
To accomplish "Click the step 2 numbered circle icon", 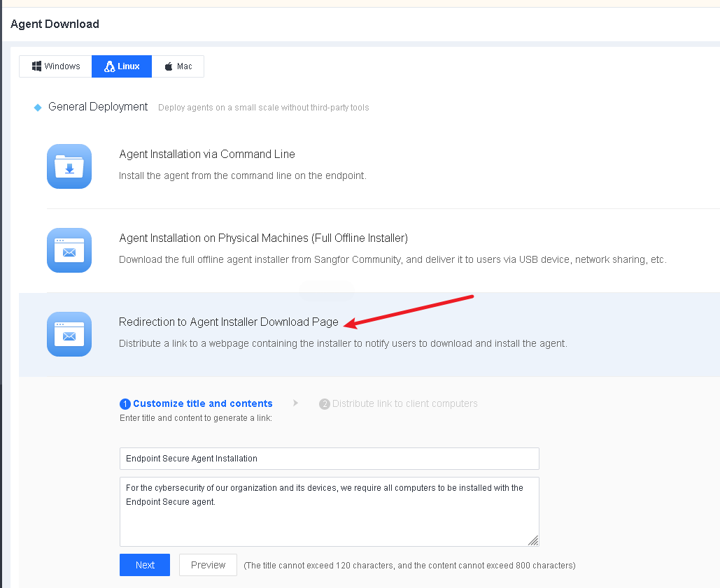I will coord(325,404).
